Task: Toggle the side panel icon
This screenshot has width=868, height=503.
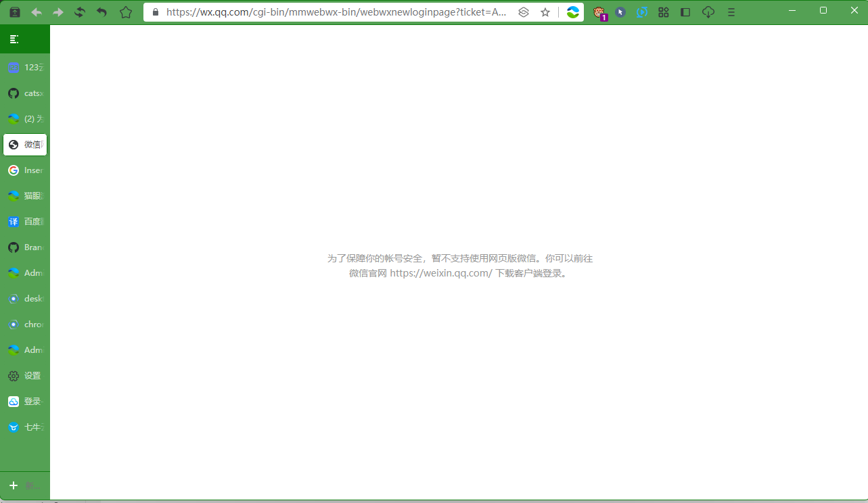Action: tap(685, 12)
